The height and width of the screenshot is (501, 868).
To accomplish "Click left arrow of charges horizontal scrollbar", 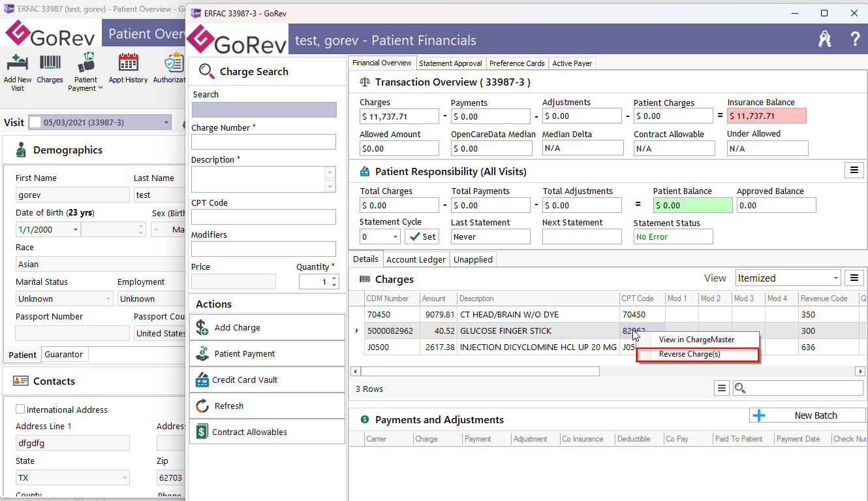I will coord(356,371).
